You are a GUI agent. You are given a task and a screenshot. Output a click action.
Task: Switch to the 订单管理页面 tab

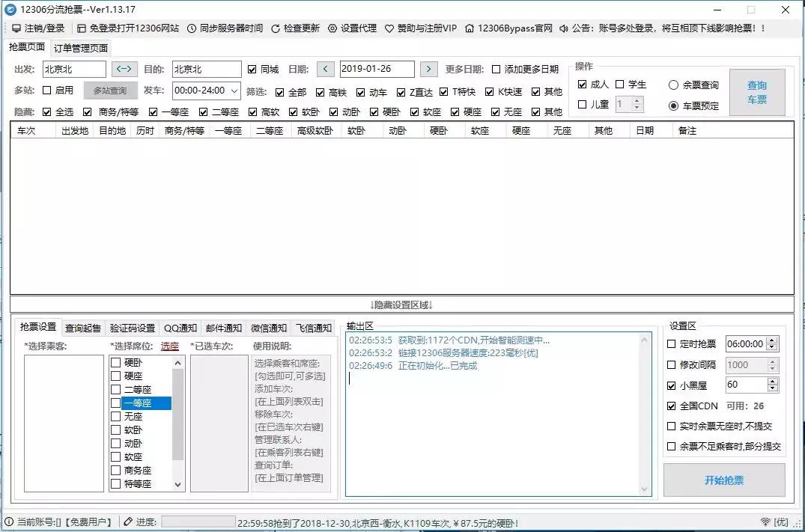click(x=82, y=46)
